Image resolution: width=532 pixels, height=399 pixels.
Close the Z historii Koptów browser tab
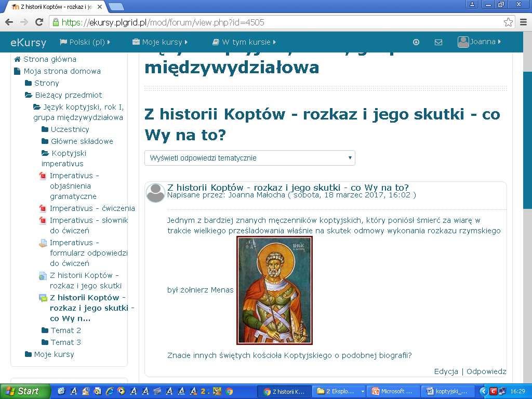99,6
